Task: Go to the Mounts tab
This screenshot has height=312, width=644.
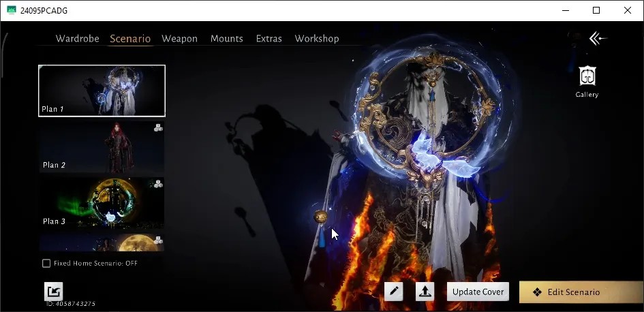Action: [x=227, y=39]
